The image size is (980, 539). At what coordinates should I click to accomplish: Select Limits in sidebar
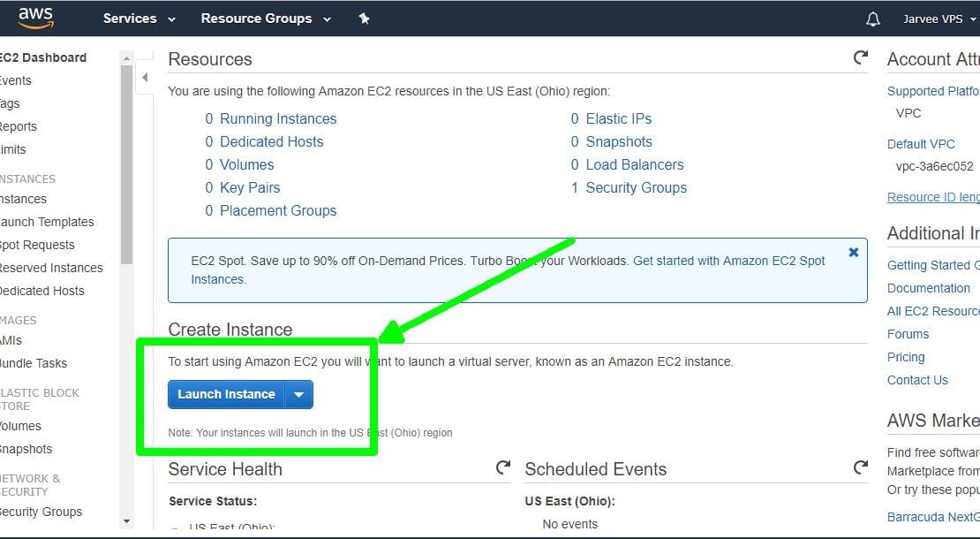13,149
